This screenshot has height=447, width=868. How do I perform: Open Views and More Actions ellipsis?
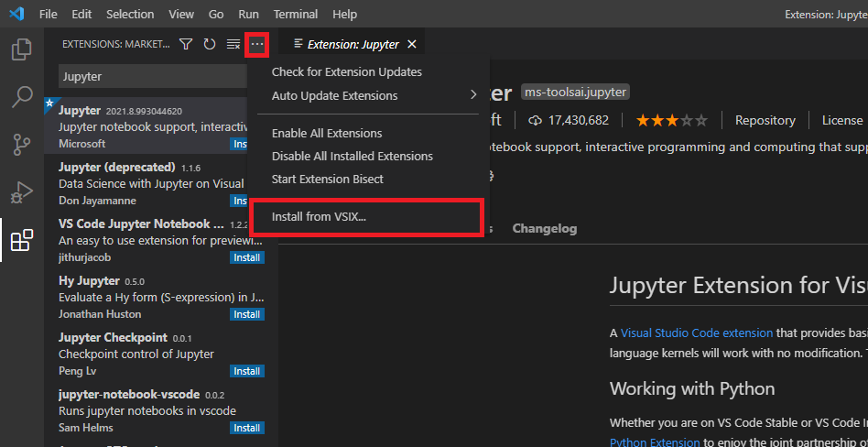click(257, 44)
